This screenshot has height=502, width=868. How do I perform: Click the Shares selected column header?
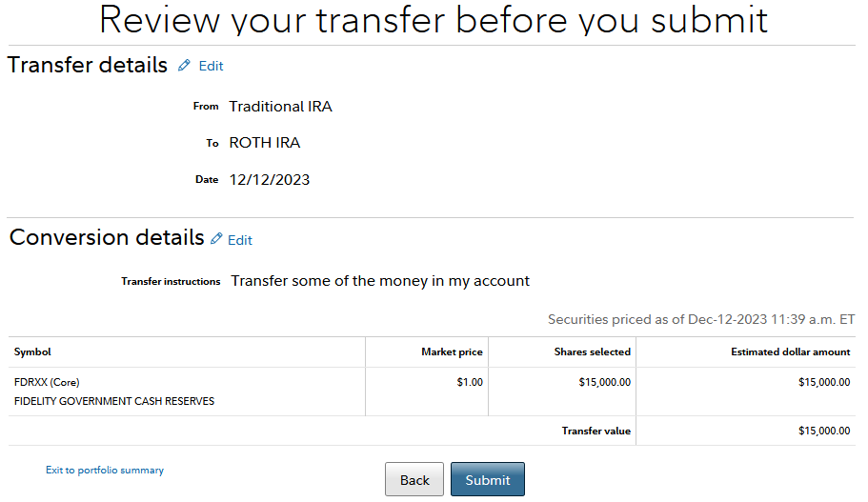pos(593,352)
